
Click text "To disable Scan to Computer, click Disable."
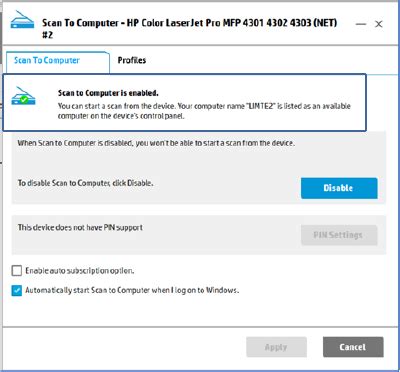point(85,183)
